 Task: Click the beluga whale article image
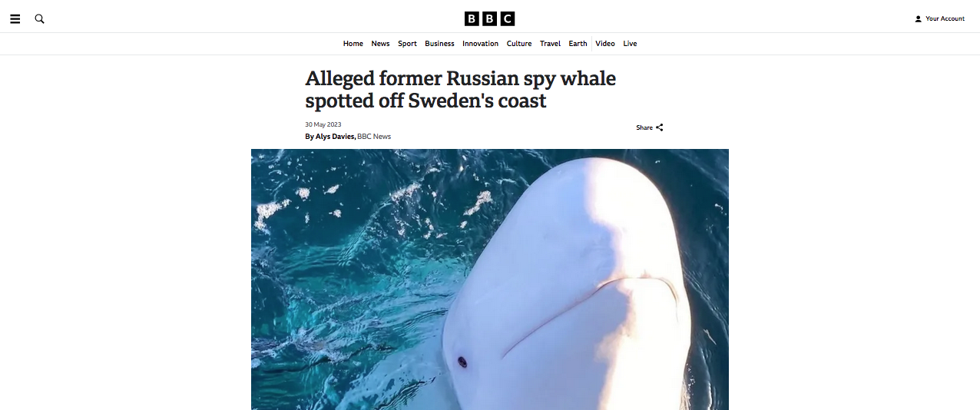pyautogui.click(x=490, y=279)
